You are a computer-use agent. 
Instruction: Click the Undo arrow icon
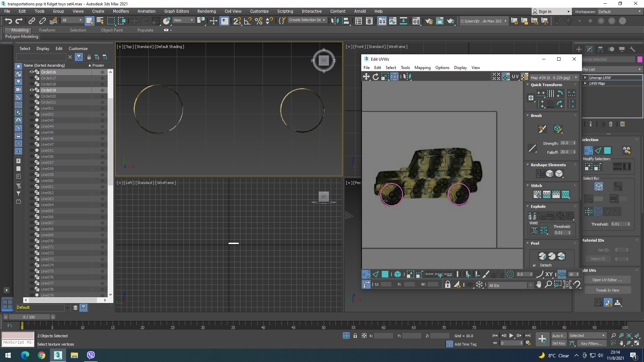[8, 21]
